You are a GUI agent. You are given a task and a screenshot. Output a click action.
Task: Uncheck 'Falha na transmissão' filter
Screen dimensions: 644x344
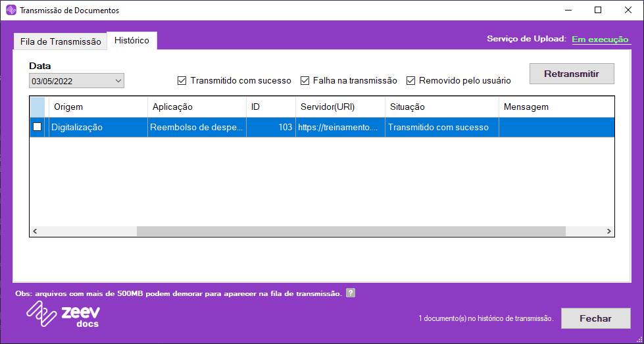305,81
